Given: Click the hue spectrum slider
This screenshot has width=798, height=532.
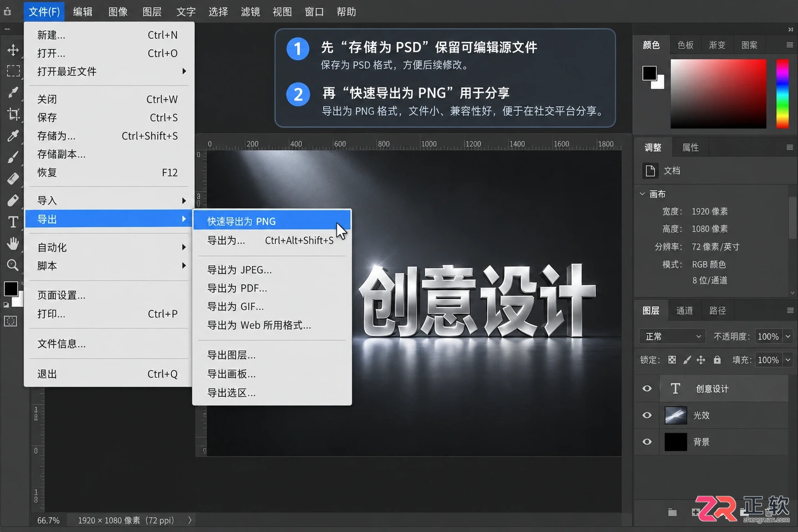Looking at the screenshot, I should point(782,94).
